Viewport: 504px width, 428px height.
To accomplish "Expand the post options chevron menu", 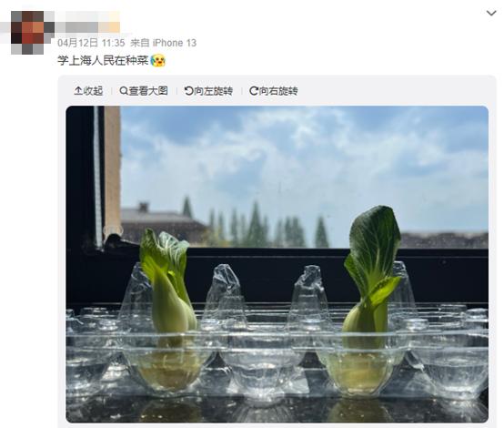I will pos(491,13).
